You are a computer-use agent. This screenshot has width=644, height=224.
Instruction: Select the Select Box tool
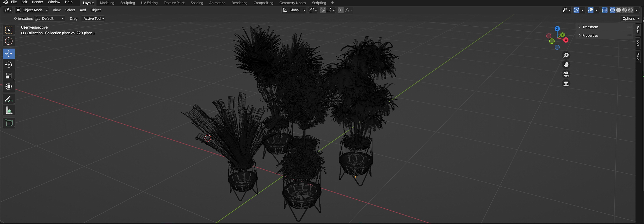9,30
